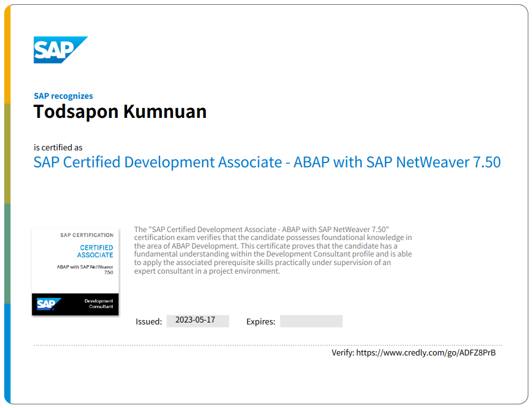Click the "is certified as" text
Viewport: 532px width, 408px height.
[58, 147]
